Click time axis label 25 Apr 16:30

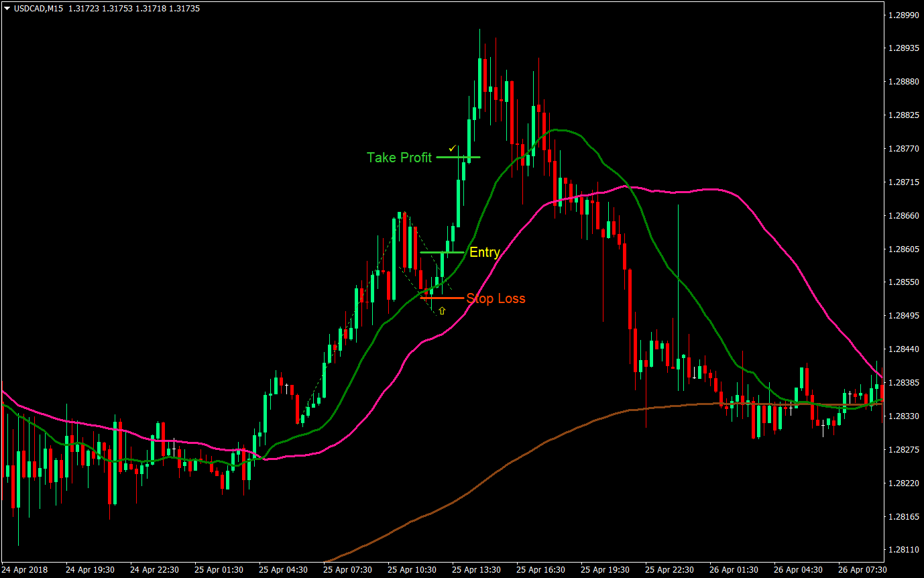click(x=541, y=570)
